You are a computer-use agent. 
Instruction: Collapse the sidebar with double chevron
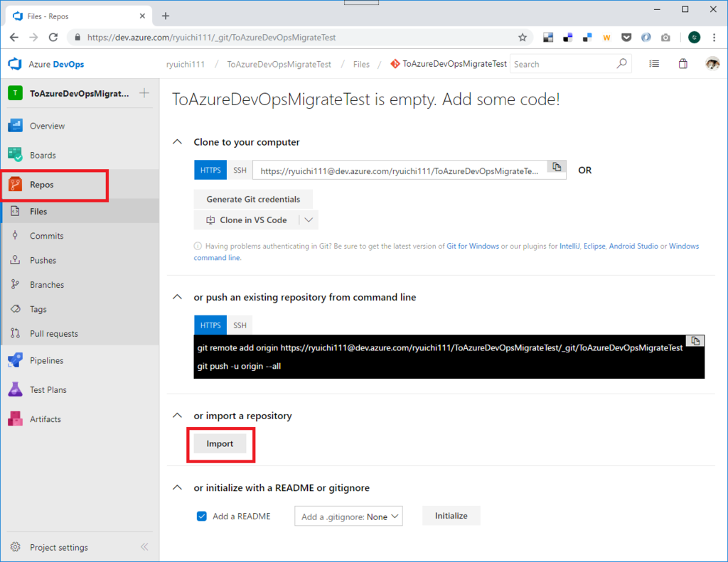tap(144, 546)
